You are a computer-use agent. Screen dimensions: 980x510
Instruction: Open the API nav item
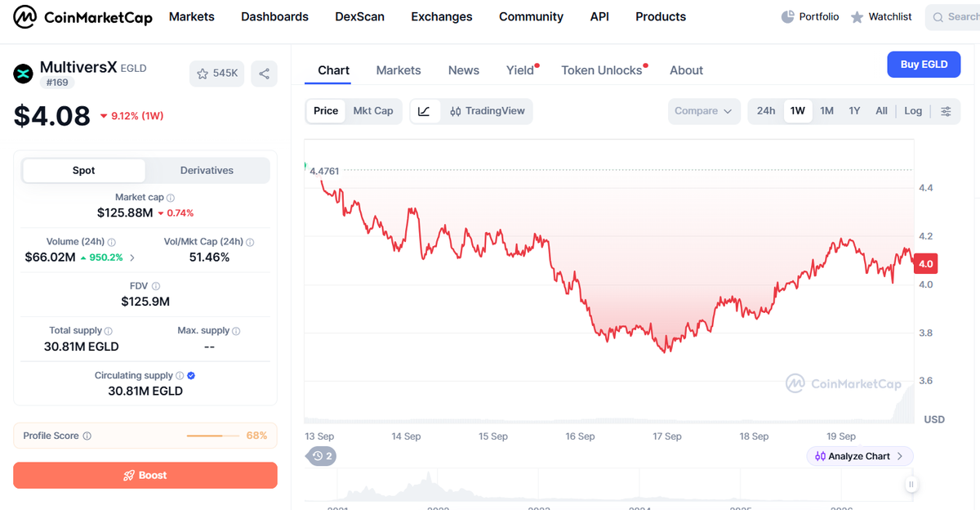(599, 16)
